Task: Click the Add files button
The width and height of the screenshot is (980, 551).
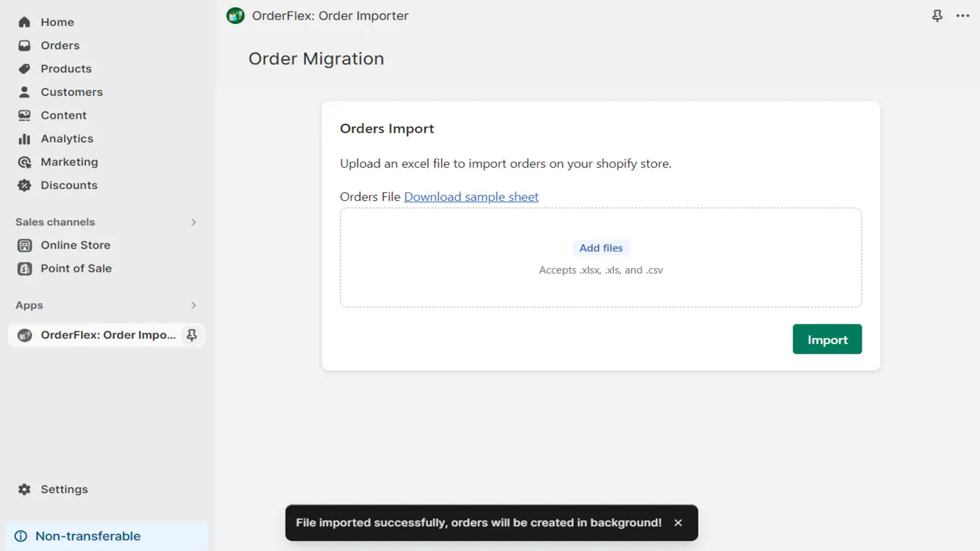Action: pyautogui.click(x=601, y=248)
